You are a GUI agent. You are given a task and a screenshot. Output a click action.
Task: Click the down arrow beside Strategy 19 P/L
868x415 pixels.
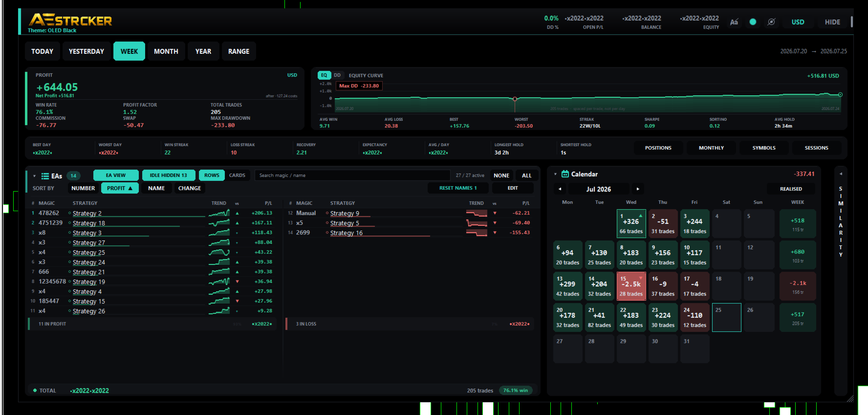[237, 282]
